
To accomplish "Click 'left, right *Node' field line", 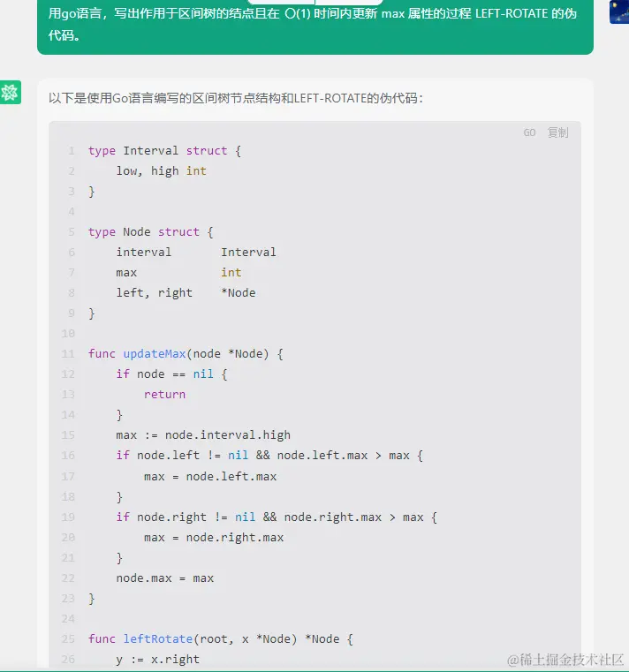I will coord(186,292).
